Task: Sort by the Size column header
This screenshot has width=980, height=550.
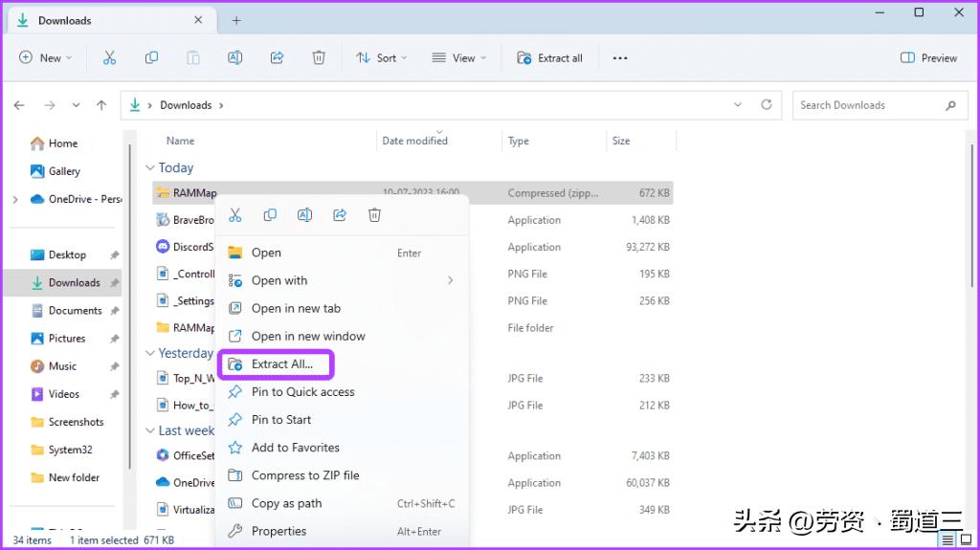Action: 621,142
